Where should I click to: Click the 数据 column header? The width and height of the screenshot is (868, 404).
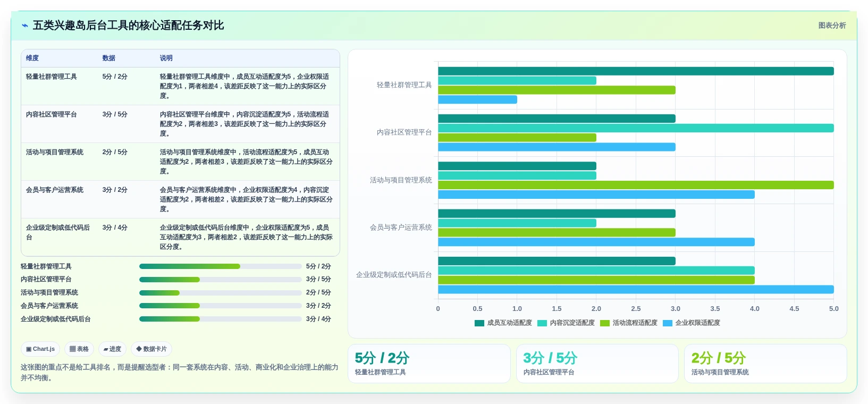pyautogui.click(x=109, y=58)
